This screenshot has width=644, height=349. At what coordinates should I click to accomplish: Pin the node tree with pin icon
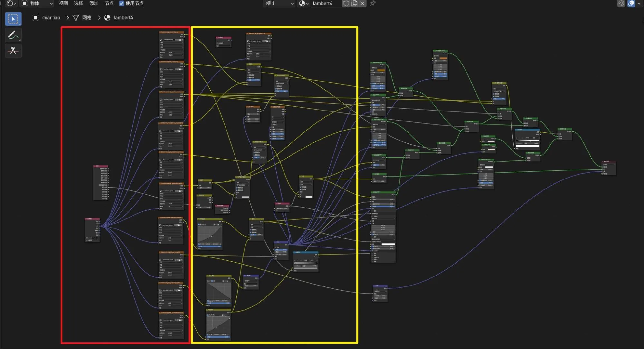coord(373,4)
